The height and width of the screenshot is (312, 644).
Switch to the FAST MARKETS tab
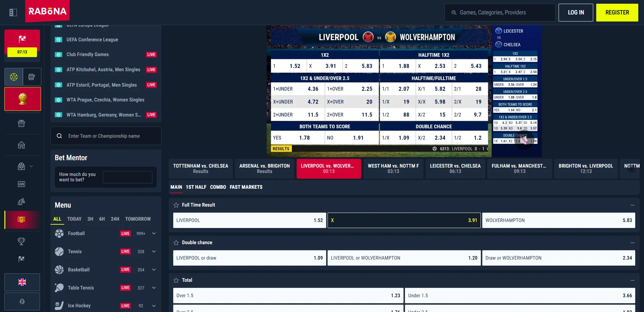point(246,187)
